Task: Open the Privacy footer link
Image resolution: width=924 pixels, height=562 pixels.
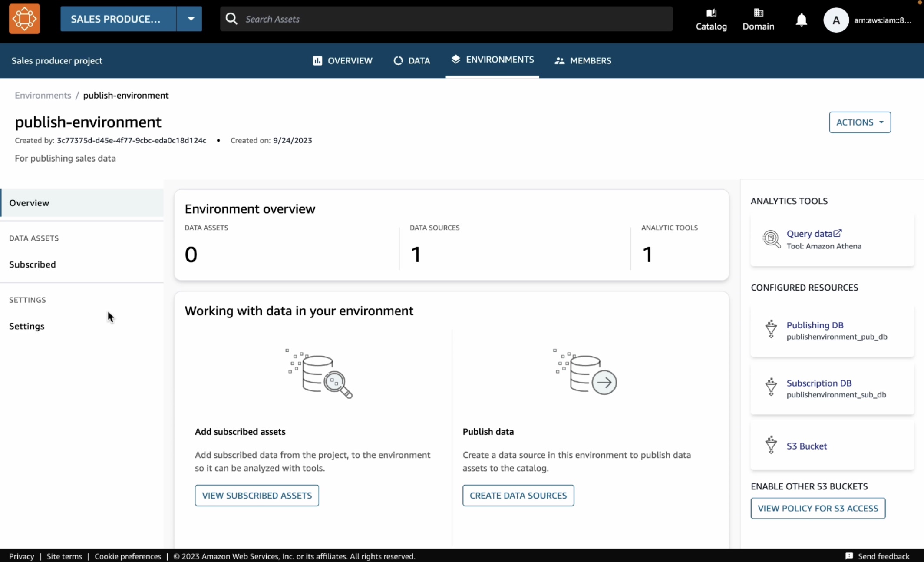Action: [x=22, y=556]
